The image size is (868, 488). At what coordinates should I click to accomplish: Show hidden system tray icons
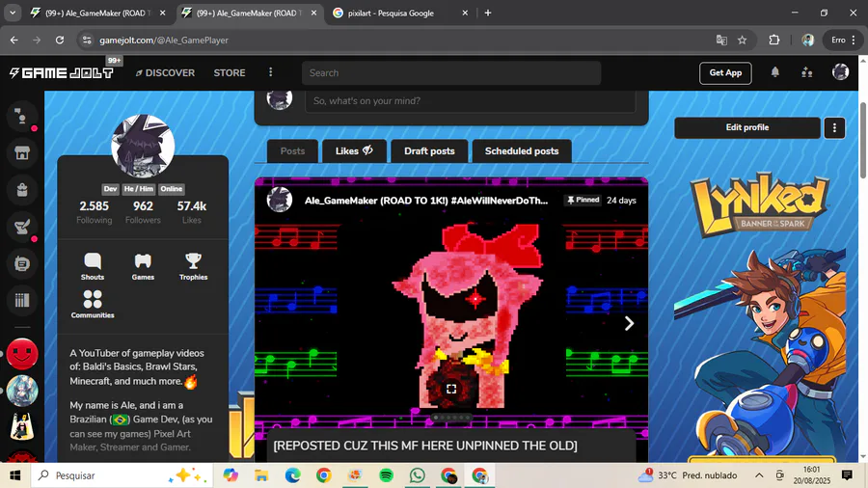tap(759, 475)
